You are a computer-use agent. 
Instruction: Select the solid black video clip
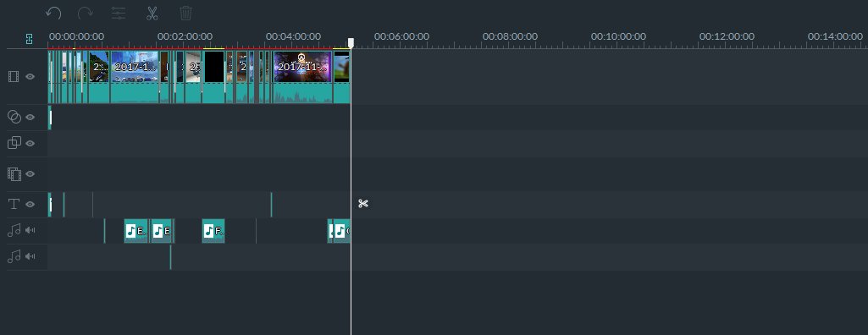pyautogui.click(x=213, y=76)
